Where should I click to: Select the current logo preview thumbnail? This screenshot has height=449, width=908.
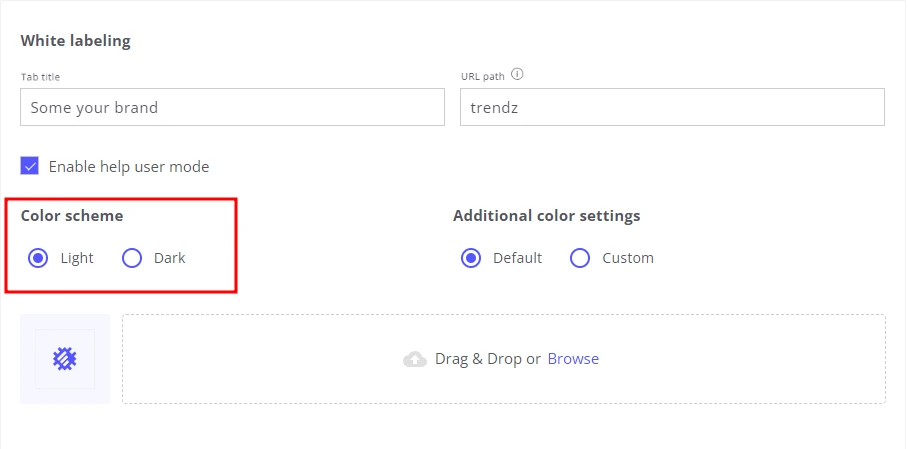click(x=65, y=359)
